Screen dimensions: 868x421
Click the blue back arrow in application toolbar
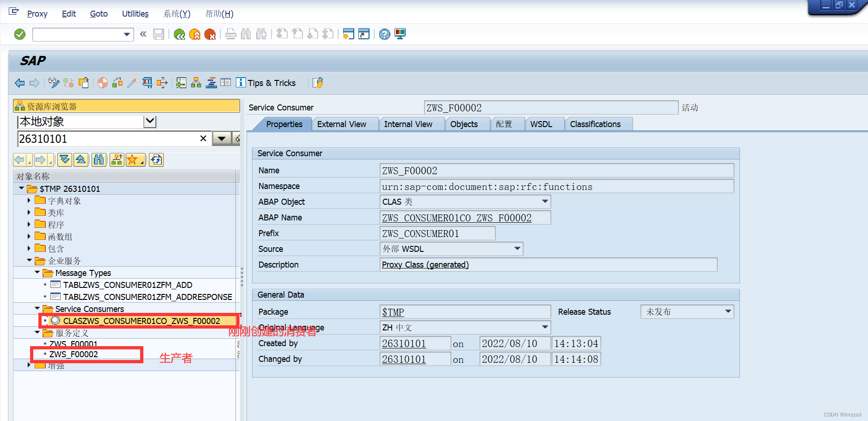click(x=20, y=83)
